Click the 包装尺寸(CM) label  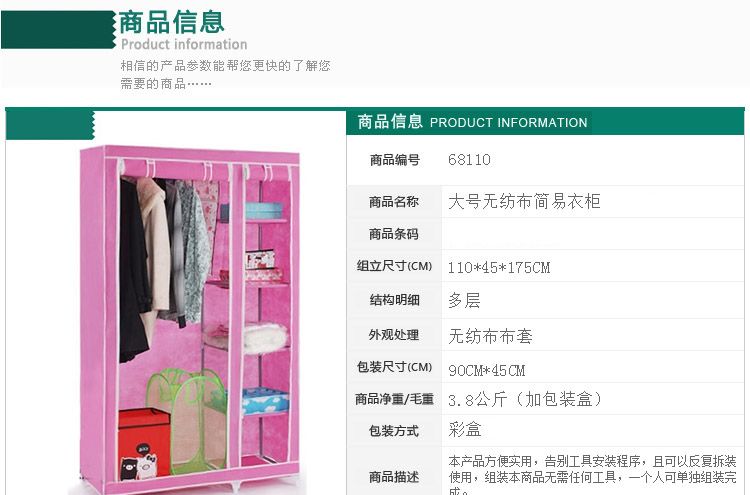tap(394, 367)
